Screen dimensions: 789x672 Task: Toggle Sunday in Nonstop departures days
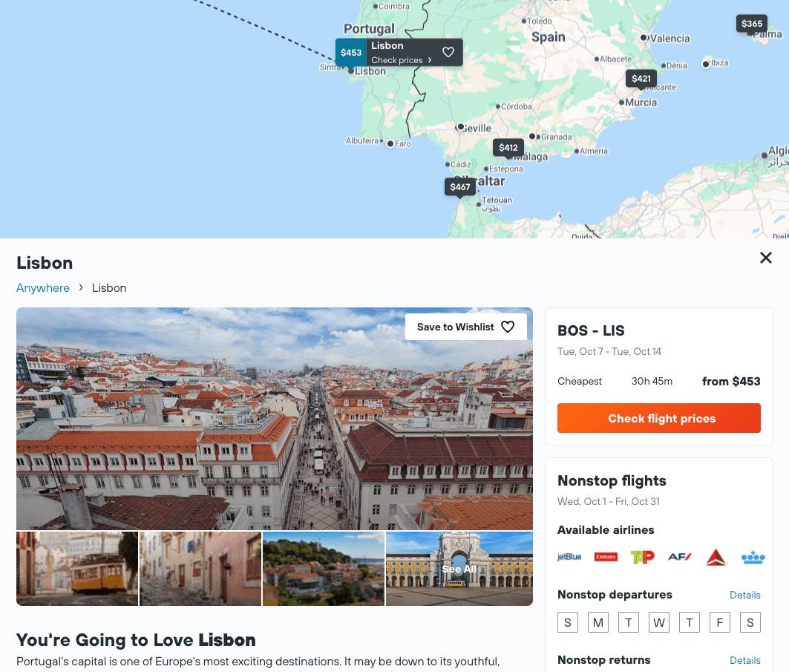568,623
